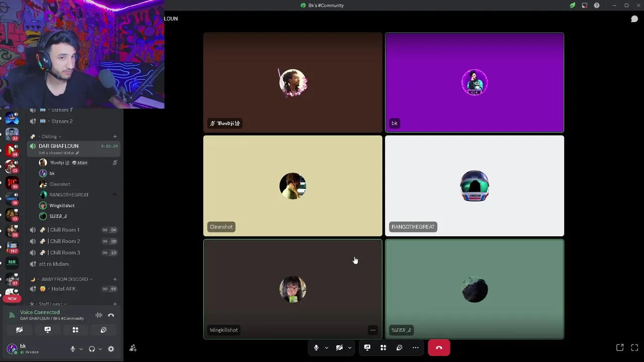644x362 pixels.
Task: Add a channel to AWAY FROM DISCORD
Action: tap(115, 279)
